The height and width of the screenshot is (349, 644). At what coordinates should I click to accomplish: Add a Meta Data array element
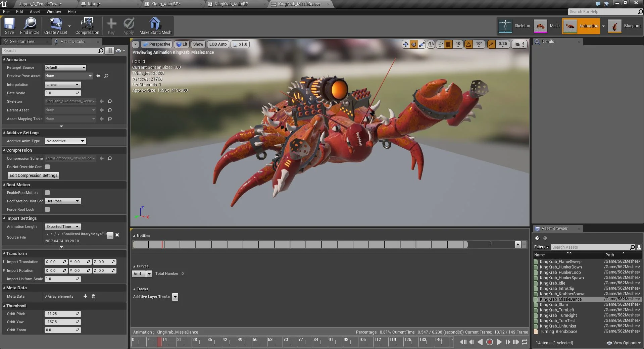85,296
